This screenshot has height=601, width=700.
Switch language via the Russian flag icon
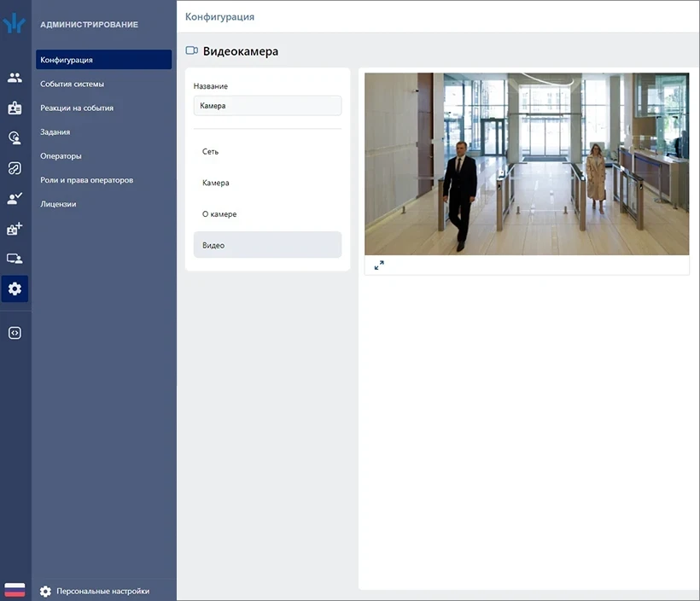tap(15, 590)
